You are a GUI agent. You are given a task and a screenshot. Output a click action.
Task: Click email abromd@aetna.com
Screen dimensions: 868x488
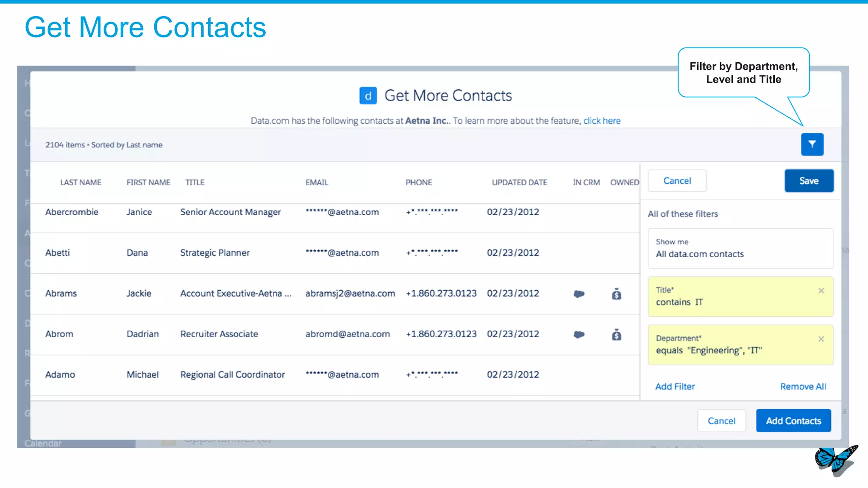click(348, 334)
